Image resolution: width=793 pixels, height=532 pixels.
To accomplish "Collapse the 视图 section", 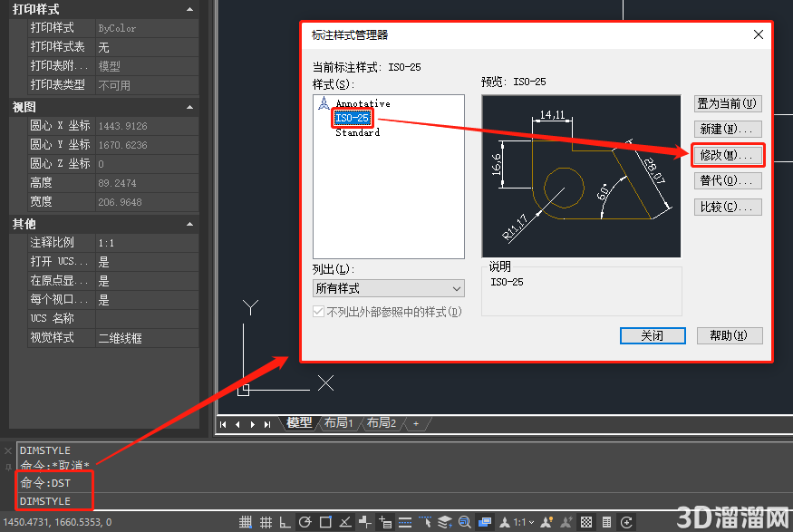I will pos(189,107).
